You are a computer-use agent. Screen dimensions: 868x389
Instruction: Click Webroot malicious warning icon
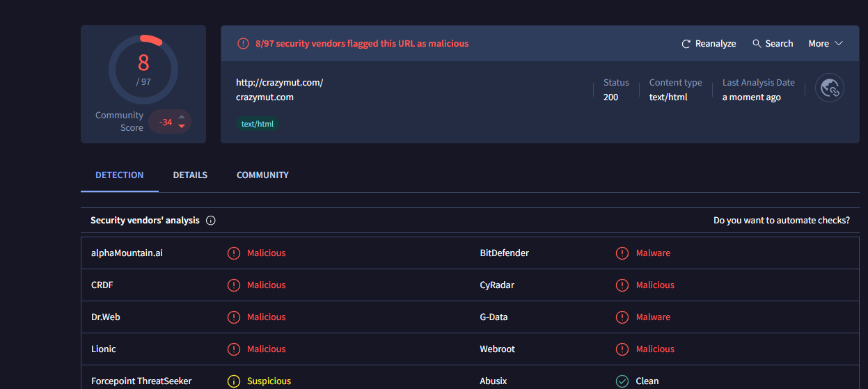(622, 349)
